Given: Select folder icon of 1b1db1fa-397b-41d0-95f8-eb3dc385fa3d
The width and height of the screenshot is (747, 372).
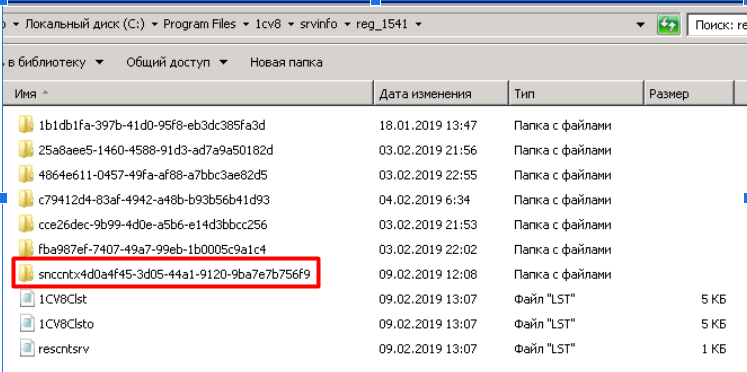Looking at the screenshot, I should click(x=26, y=126).
